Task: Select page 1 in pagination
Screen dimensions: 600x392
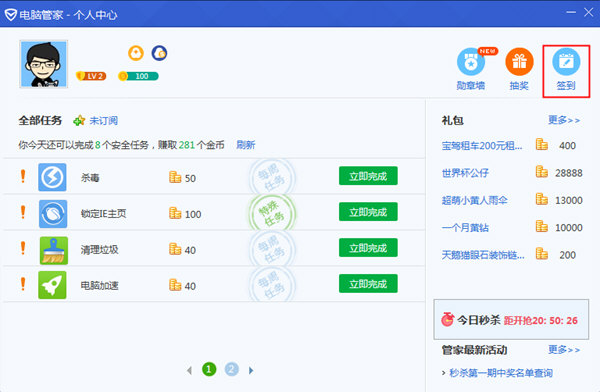Action: (209, 369)
